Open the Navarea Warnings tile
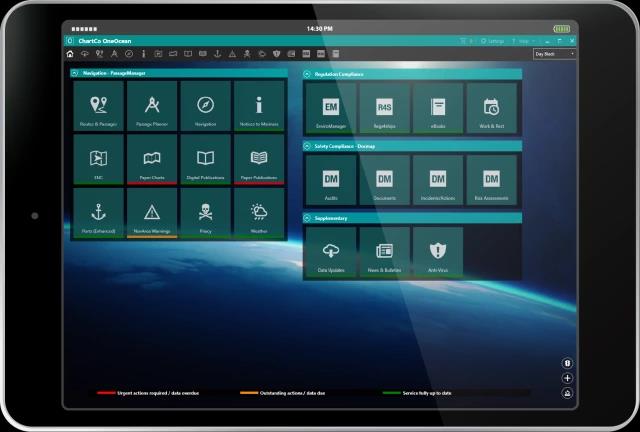This screenshot has width=640, height=432. (x=152, y=213)
